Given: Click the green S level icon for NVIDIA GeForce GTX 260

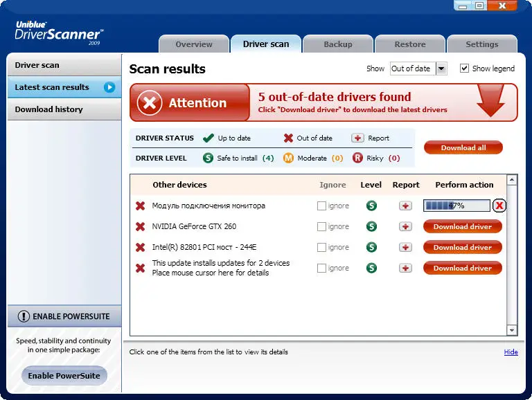Looking at the screenshot, I should [371, 226].
